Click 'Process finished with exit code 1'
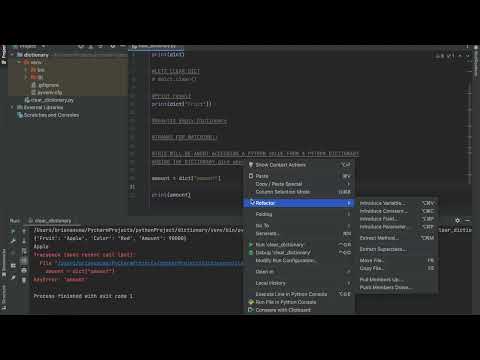 [x=84, y=296]
